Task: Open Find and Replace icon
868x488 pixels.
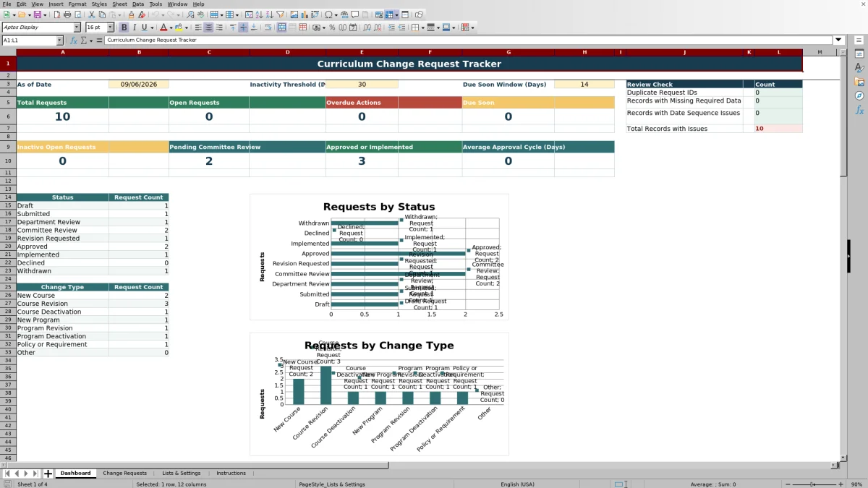Action: (190, 14)
